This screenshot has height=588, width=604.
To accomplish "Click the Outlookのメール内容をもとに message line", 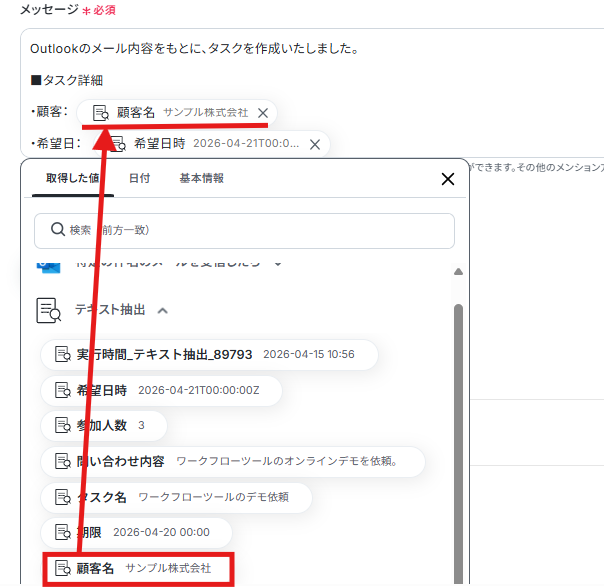I will (195, 49).
